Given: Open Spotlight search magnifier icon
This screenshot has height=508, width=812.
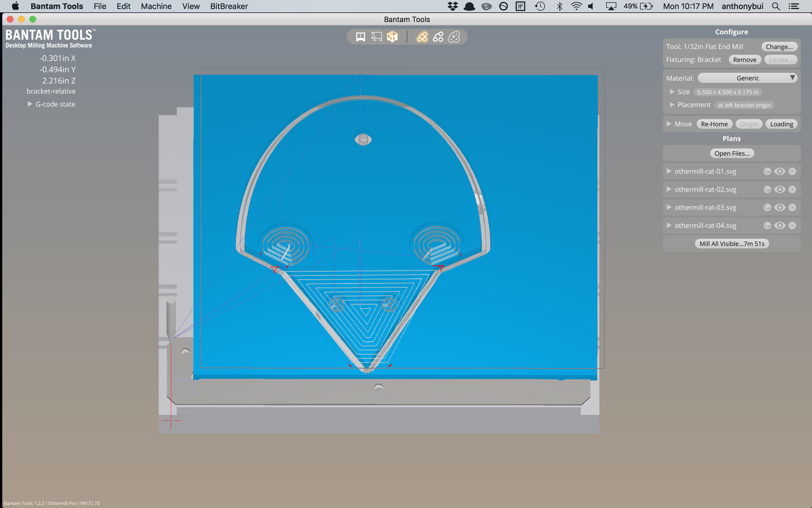Looking at the screenshot, I should (x=775, y=6).
